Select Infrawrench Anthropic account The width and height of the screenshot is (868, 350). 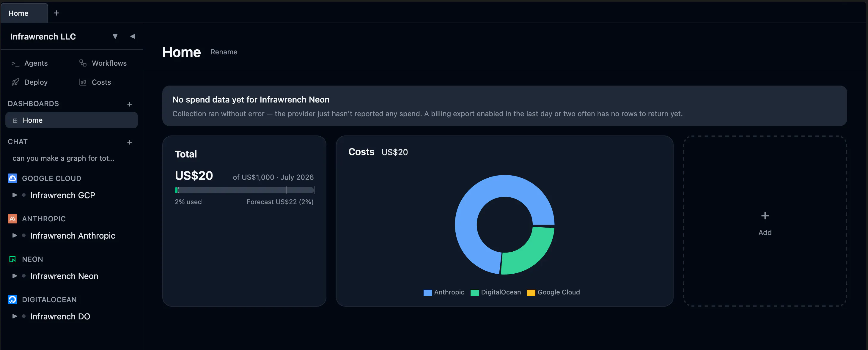point(73,236)
